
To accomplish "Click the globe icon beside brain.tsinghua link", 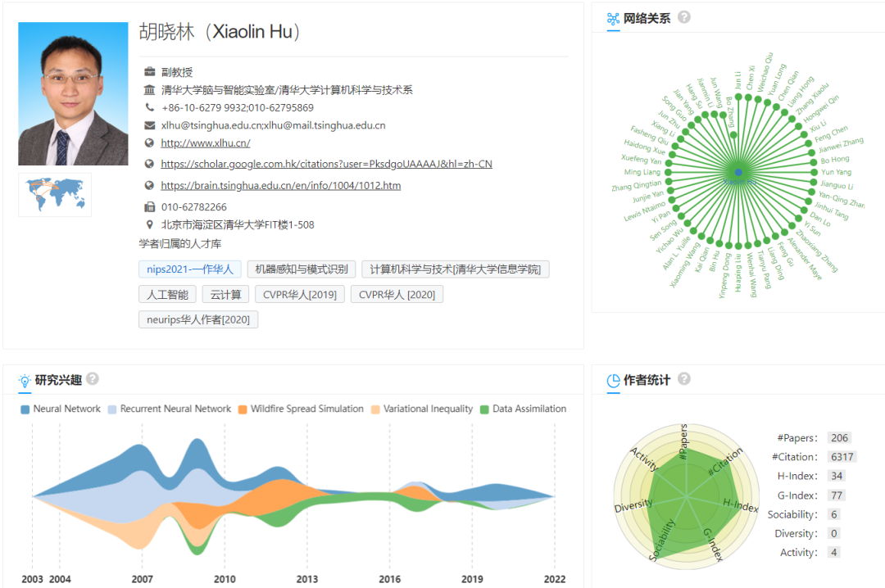I will point(150,186).
